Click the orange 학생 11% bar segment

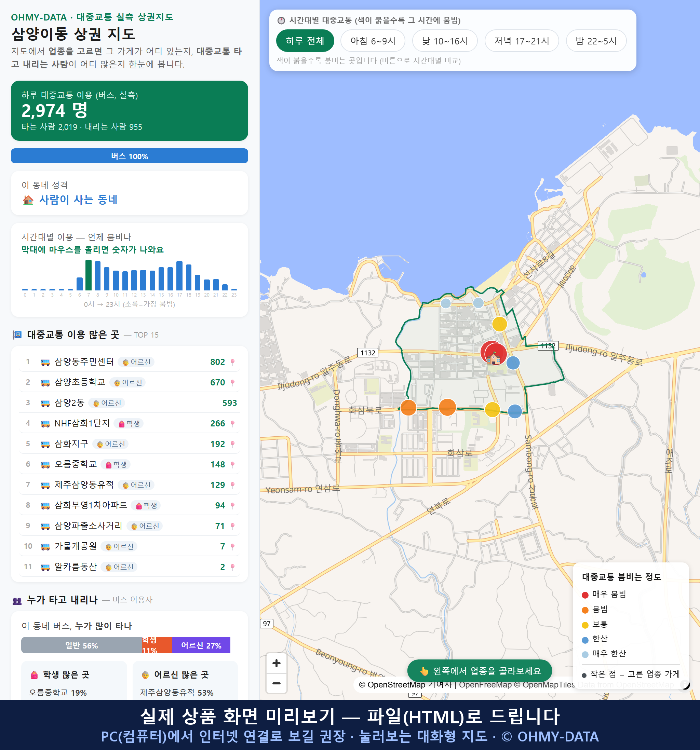[x=157, y=645]
